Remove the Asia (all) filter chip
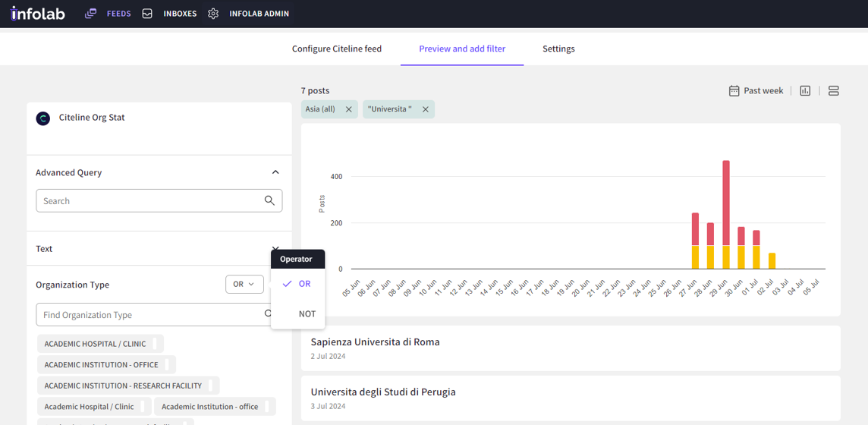Screen dimensions: 868x425 click(x=349, y=109)
